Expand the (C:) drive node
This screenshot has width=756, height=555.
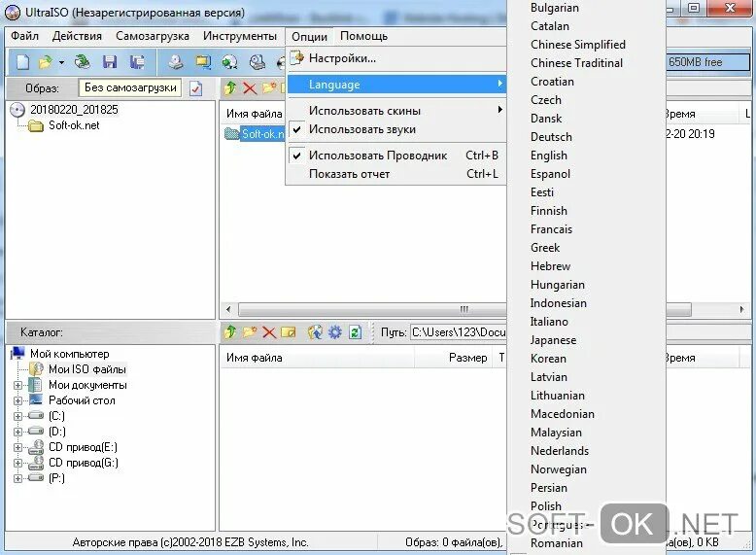[x=17, y=416]
